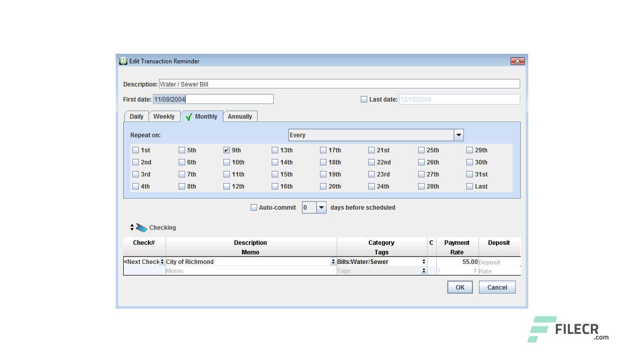The height and width of the screenshot is (362, 644).
Task: Select the Last day of month checkbox
Action: [469, 187]
